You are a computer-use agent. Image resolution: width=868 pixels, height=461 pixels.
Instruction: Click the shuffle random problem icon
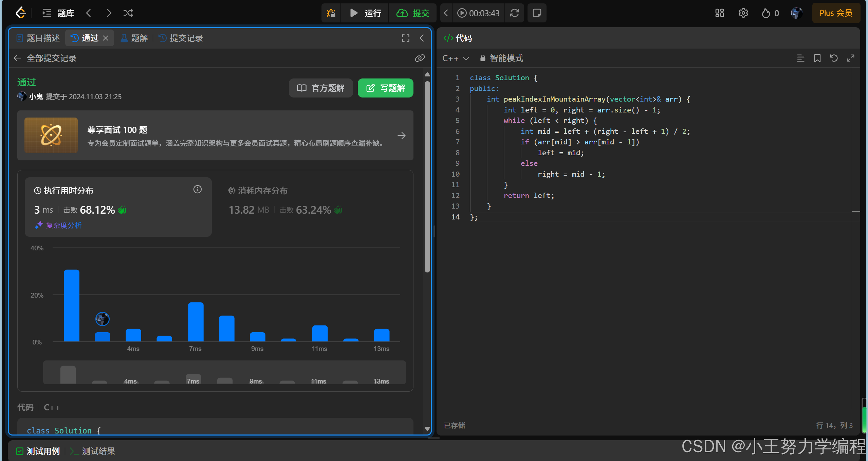point(128,13)
